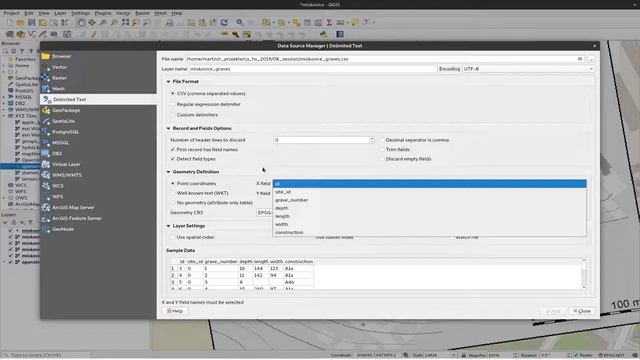Open the Virtual Layer source tab
This screenshot has width=640, height=360.
[x=66, y=164]
